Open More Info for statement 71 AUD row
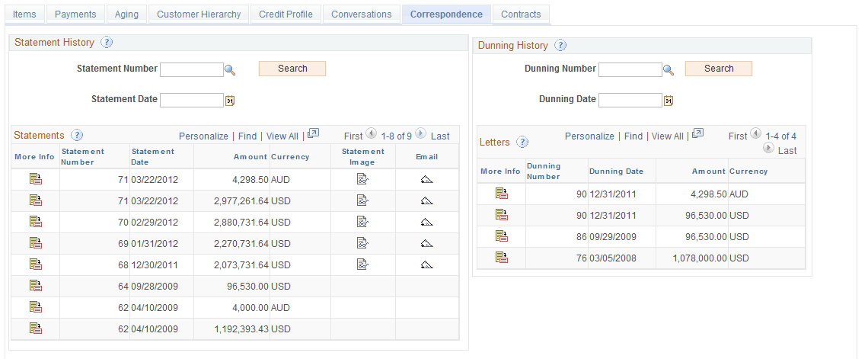This screenshot has height=359, width=868. [36, 179]
